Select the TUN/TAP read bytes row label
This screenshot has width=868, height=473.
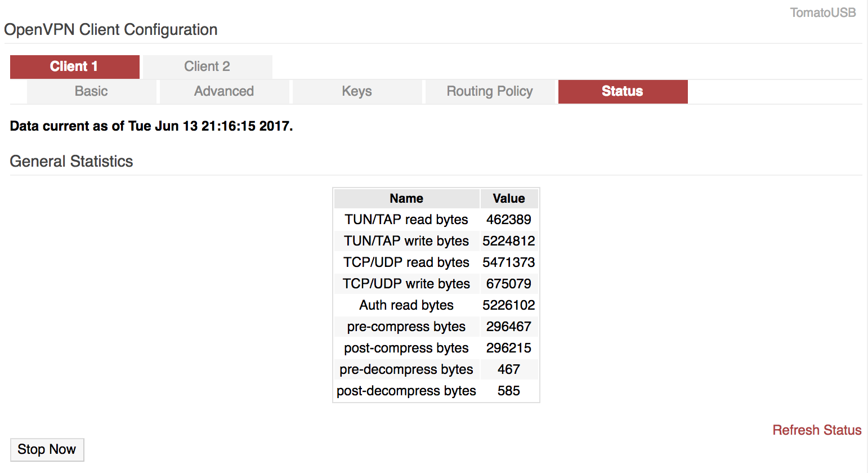point(406,220)
